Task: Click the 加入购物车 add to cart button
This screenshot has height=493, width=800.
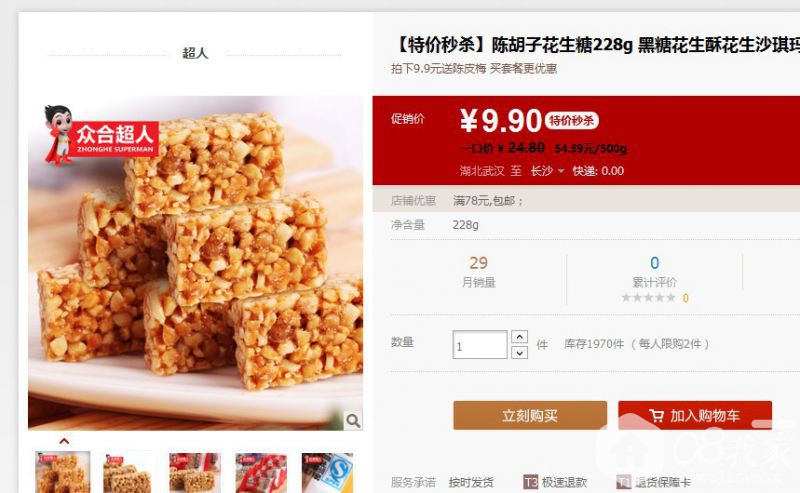Action: click(x=695, y=415)
